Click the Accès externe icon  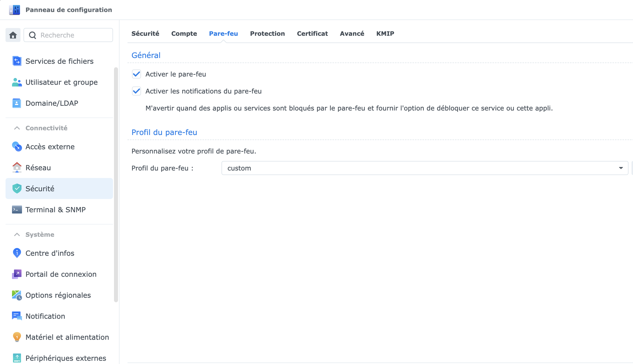[x=17, y=147]
